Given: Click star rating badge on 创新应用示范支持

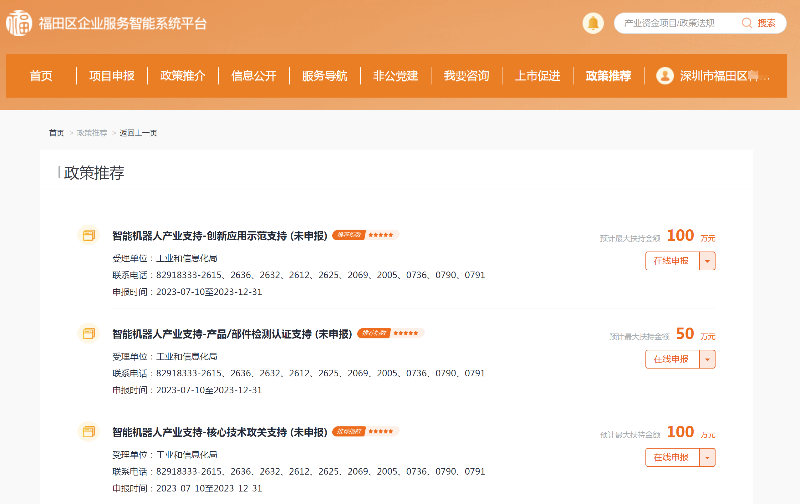Looking at the screenshot, I should [x=365, y=236].
